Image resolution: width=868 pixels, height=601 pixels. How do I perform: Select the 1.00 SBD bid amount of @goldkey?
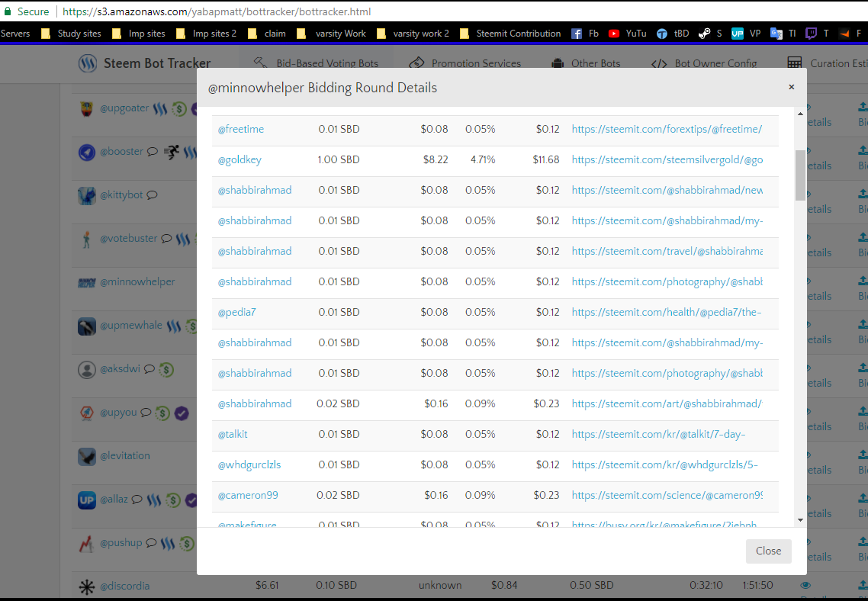tap(338, 159)
